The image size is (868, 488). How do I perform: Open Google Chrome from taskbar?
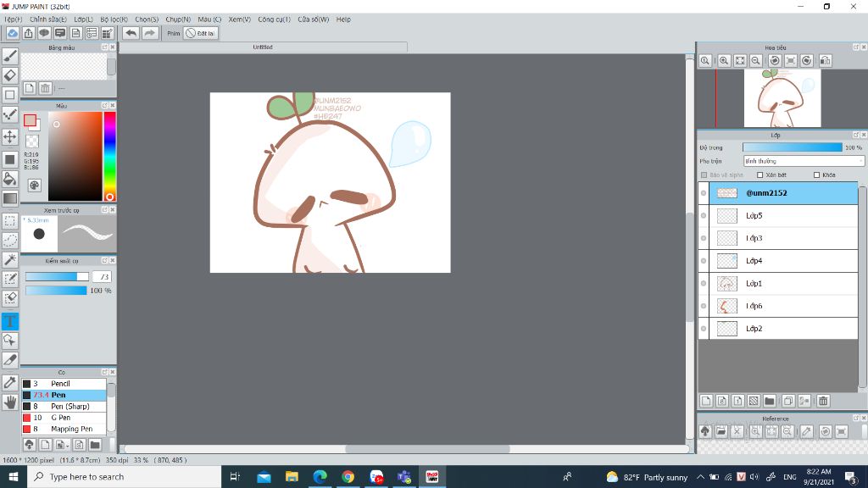tap(348, 476)
